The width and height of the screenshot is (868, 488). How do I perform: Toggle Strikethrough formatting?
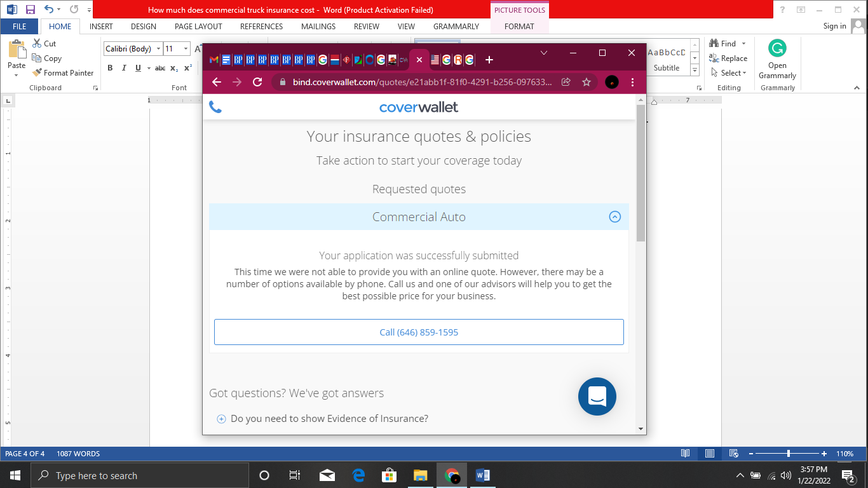click(160, 68)
